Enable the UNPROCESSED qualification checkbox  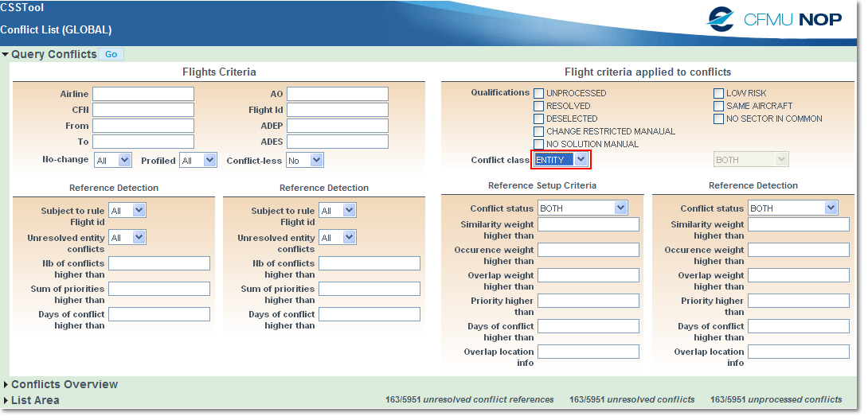click(x=539, y=93)
